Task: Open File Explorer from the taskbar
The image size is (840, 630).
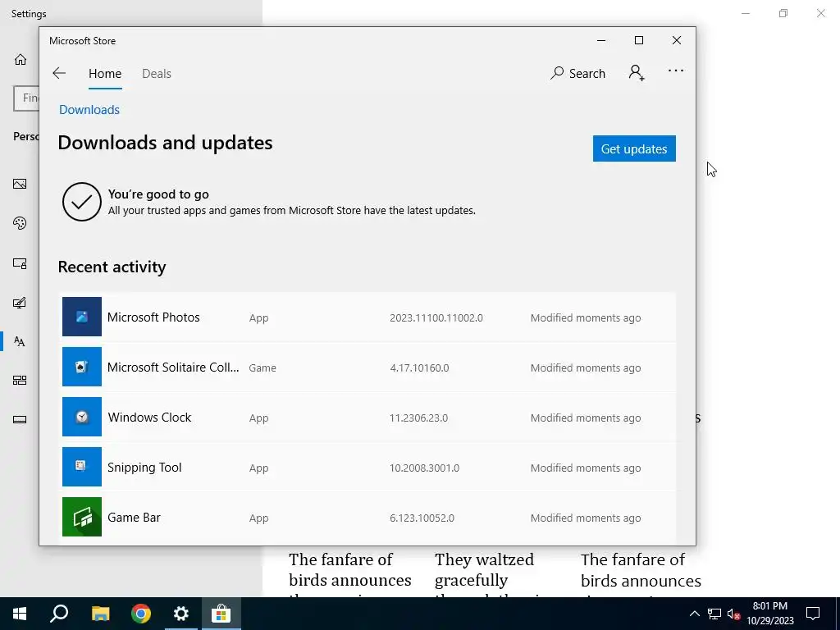Action: pos(100,614)
